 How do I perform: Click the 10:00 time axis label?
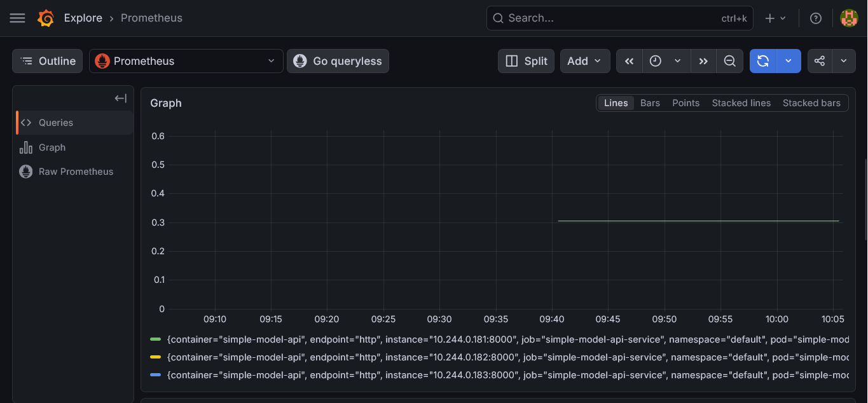776,319
